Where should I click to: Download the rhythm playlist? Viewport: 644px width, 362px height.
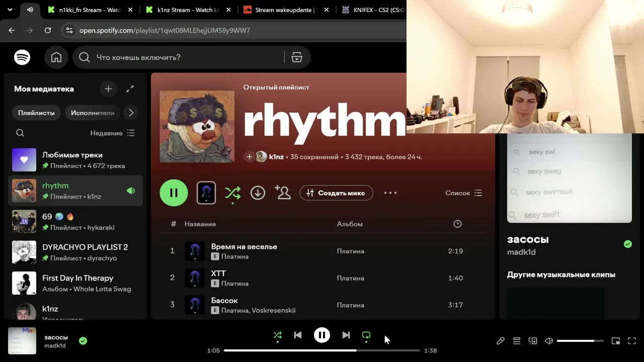click(258, 193)
